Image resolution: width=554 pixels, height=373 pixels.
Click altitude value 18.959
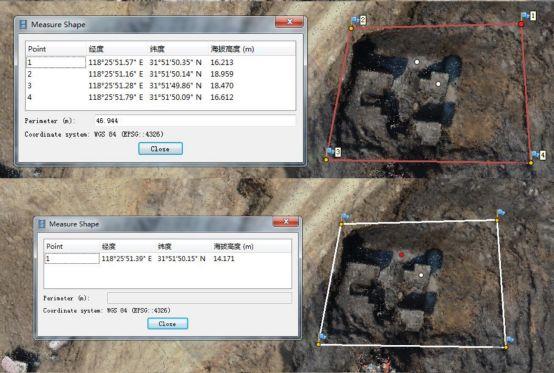(222, 74)
